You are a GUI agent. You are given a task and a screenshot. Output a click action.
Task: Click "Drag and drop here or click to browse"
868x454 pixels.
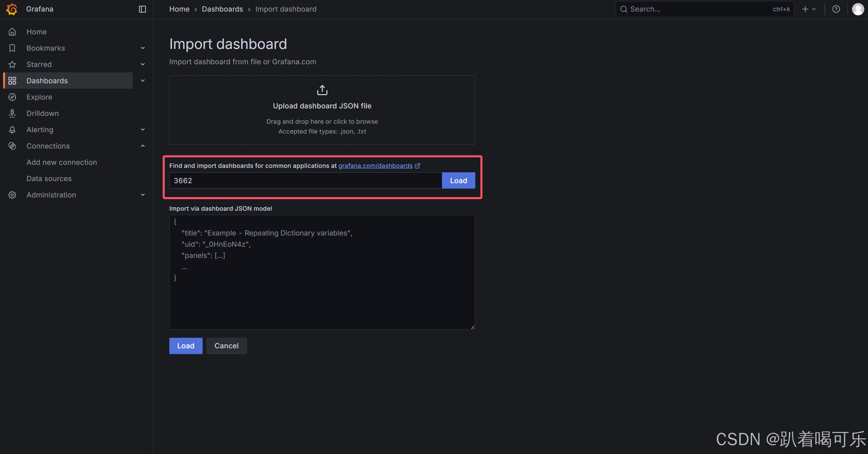click(322, 121)
